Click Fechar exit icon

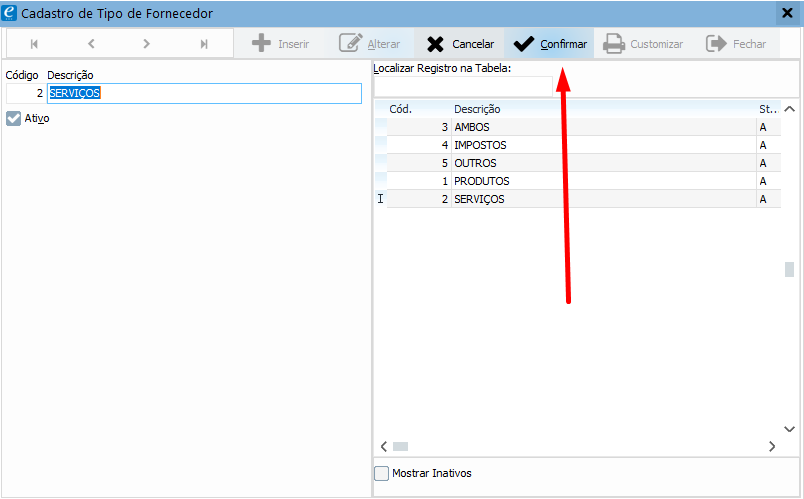pyautogui.click(x=716, y=44)
